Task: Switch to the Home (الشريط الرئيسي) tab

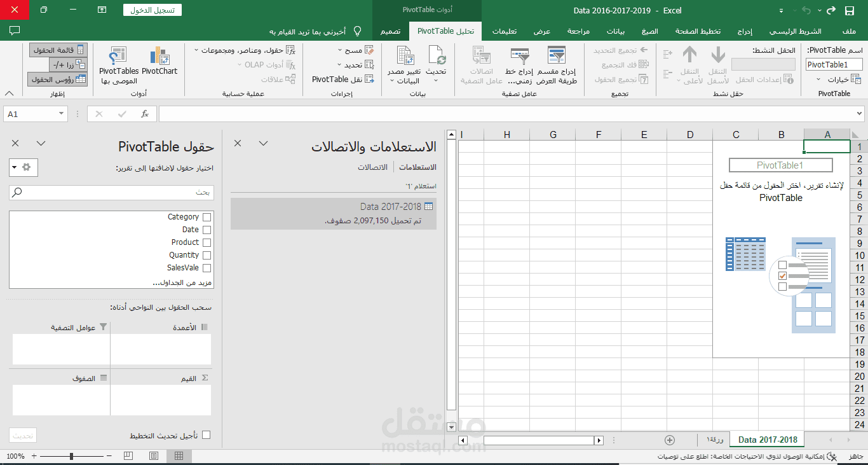Action: click(795, 31)
